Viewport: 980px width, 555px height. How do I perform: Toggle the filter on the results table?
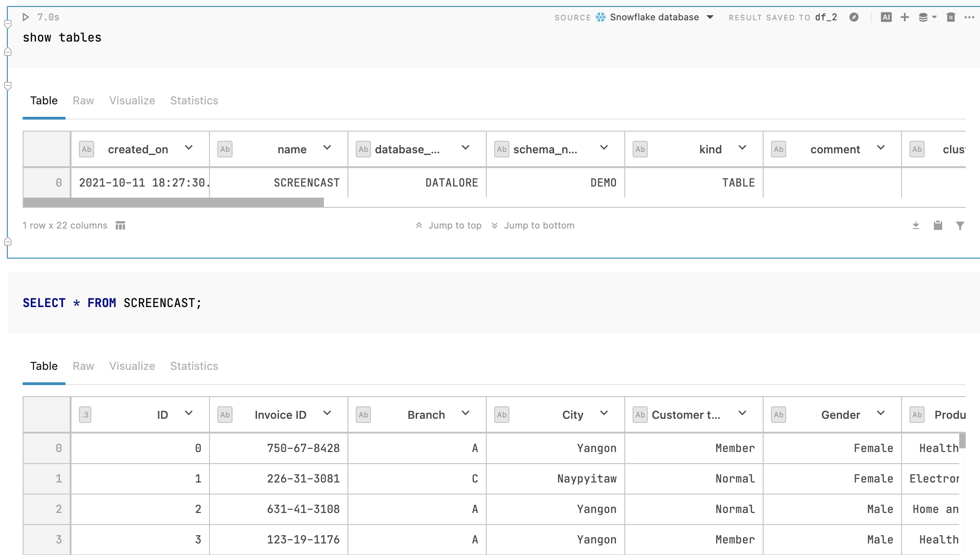pos(961,225)
